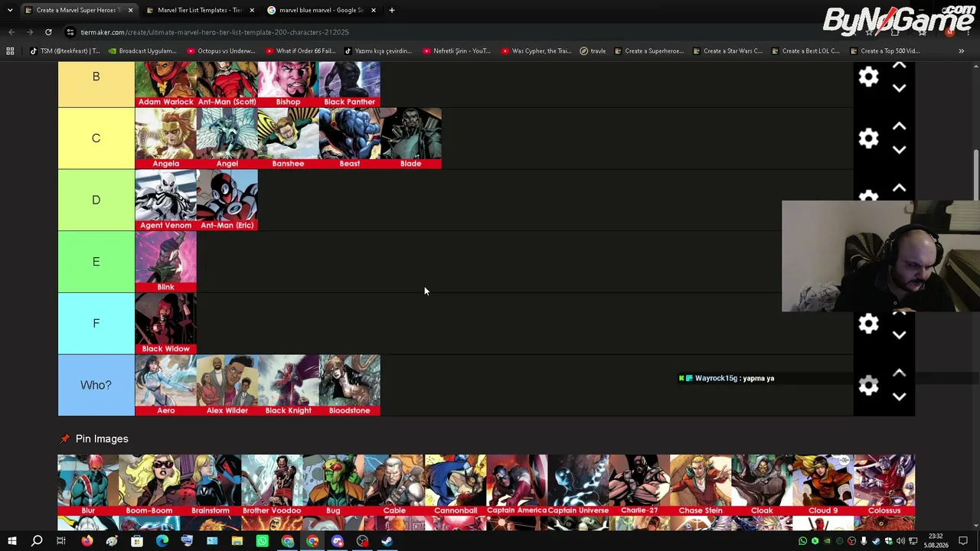Viewport: 980px width, 551px height.
Task: Open the Windows Start menu
Action: [x=11, y=541]
